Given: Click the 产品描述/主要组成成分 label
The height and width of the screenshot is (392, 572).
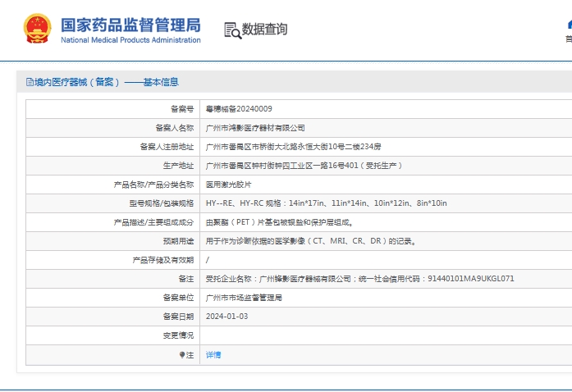Looking at the screenshot, I should tap(153, 222).
